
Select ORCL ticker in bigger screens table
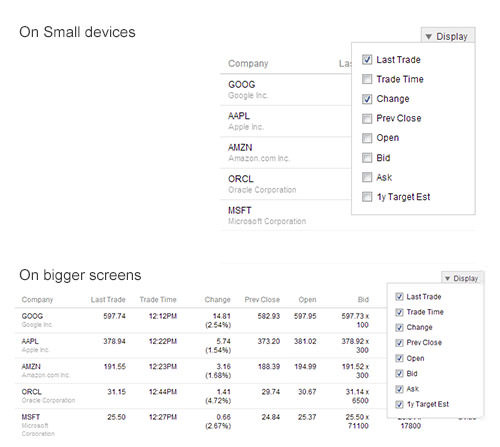point(32,392)
